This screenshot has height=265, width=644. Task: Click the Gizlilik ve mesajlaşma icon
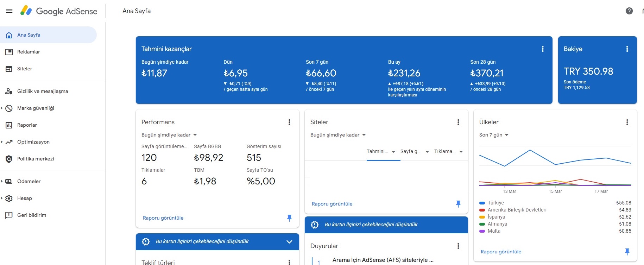pos(9,91)
